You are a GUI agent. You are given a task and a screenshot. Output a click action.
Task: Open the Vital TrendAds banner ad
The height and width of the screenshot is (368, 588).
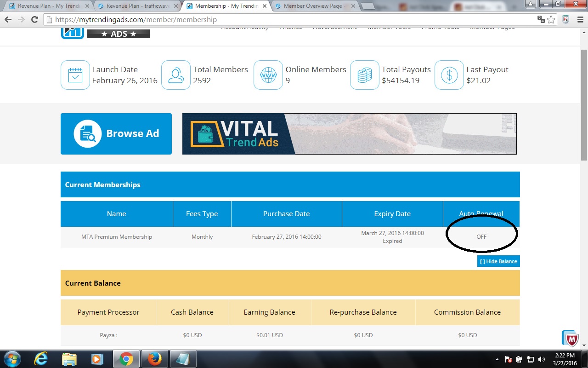pyautogui.click(x=350, y=134)
